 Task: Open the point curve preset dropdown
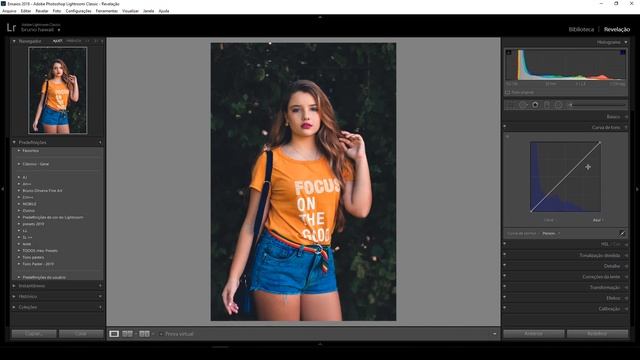pos(551,233)
